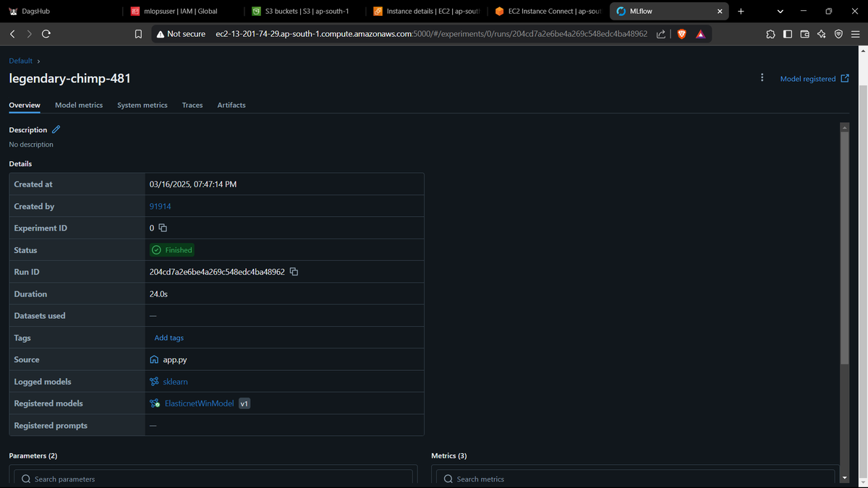Select the Overview tab
868x488 pixels.
tap(25, 105)
